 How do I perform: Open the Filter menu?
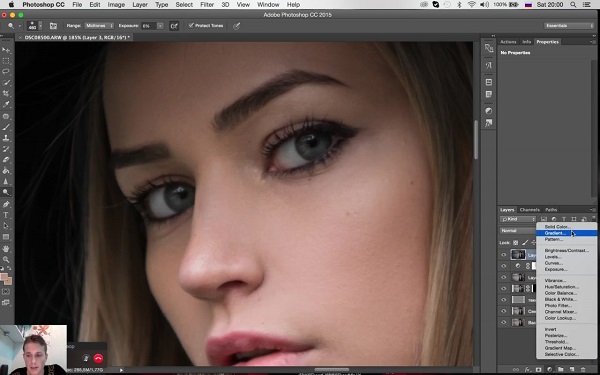(x=207, y=5)
